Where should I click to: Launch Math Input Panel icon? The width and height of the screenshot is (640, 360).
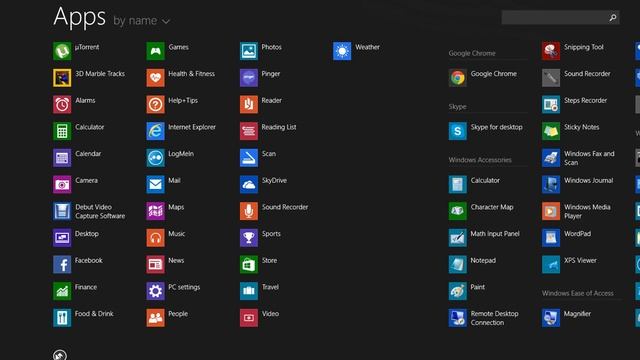[x=458, y=238]
